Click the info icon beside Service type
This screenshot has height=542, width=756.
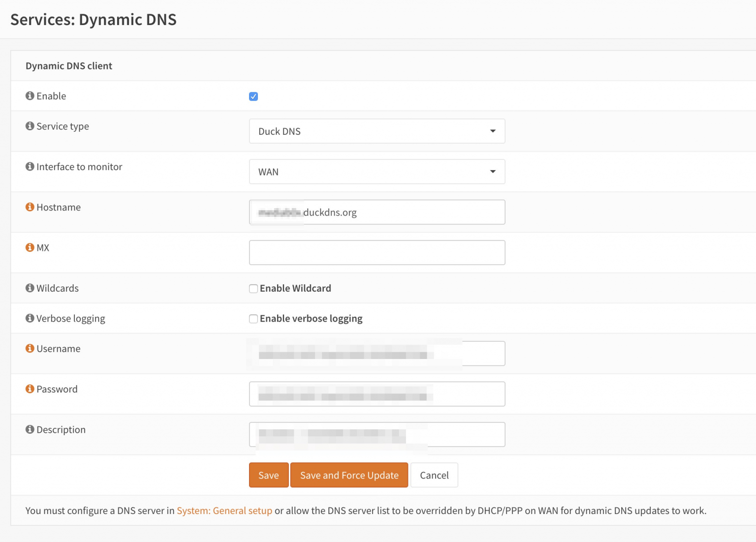coord(30,126)
